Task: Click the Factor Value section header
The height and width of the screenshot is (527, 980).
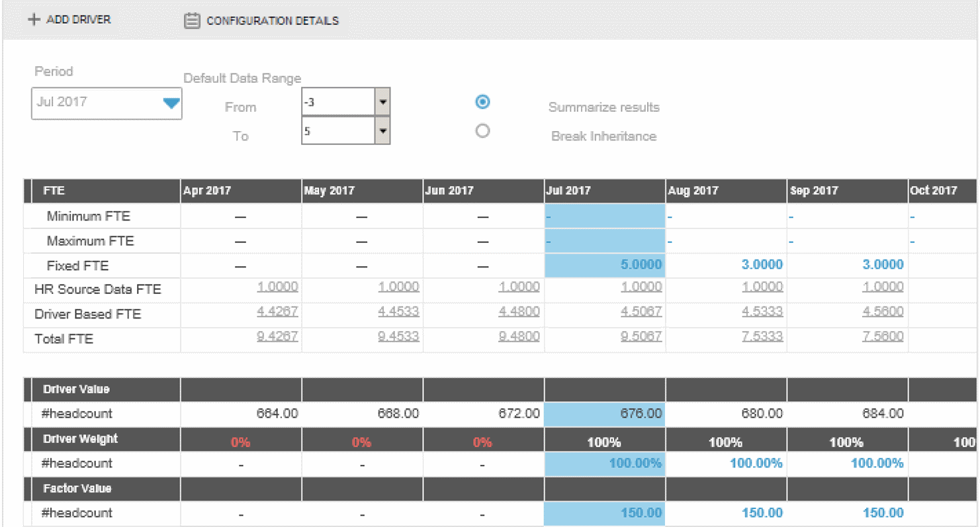Action: [x=77, y=489]
